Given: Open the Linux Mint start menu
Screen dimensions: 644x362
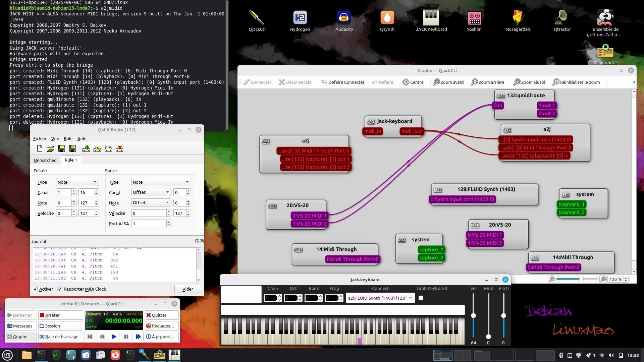Looking at the screenshot, I should pos(7,355).
